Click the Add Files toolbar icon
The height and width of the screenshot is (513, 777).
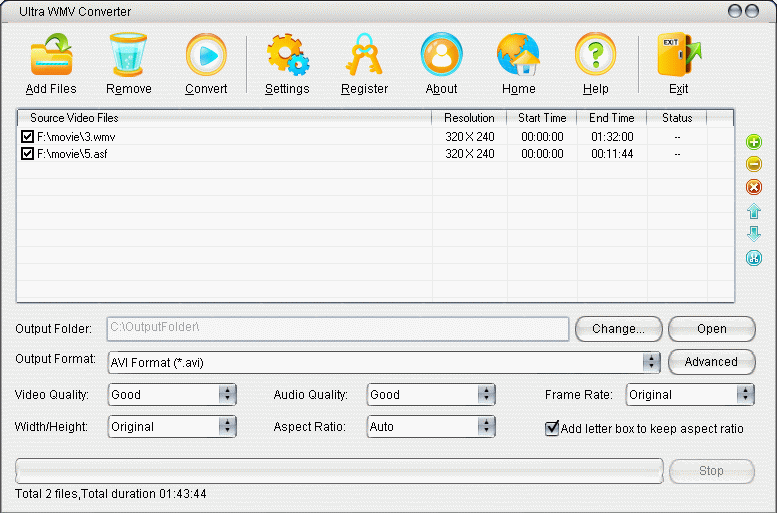(51, 55)
